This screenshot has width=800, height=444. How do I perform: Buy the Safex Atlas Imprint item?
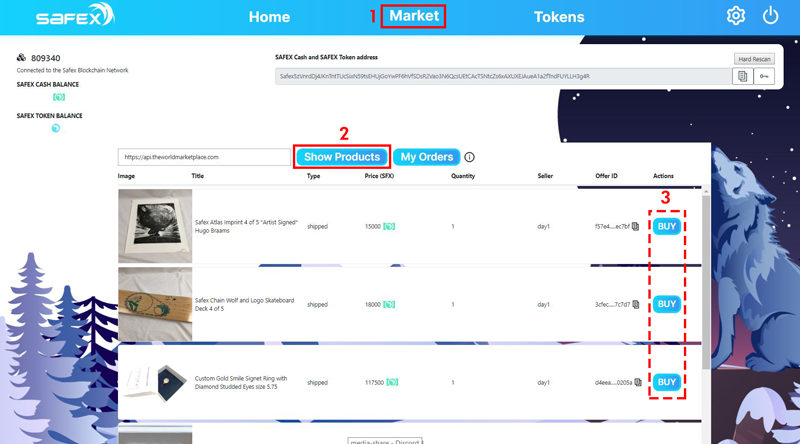[x=667, y=226]
